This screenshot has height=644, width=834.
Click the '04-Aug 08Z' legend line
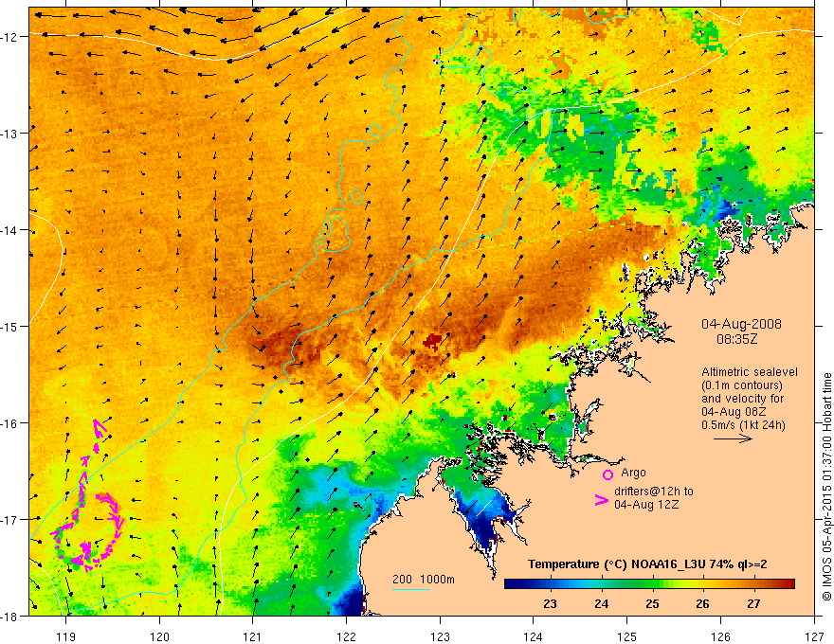point(733,412)
